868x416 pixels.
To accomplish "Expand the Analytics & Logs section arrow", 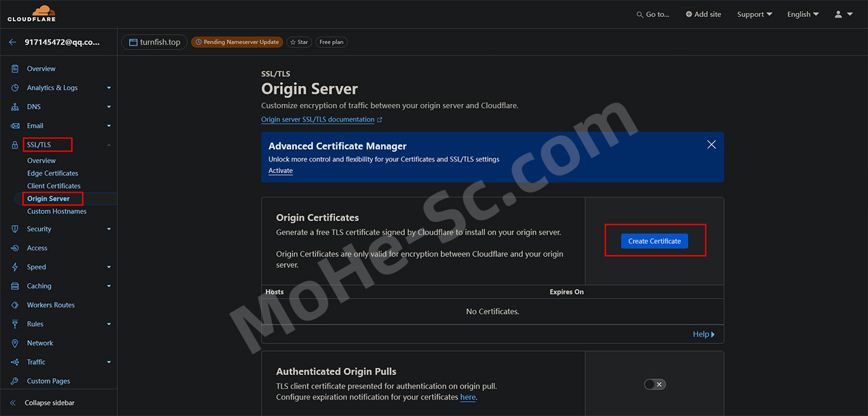I will 108,88.
